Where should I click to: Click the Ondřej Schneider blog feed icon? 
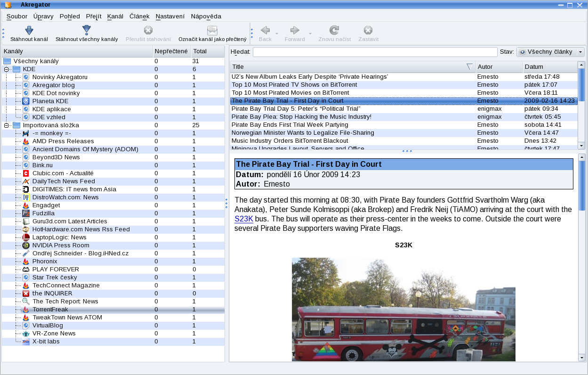(x=26, y=253)
